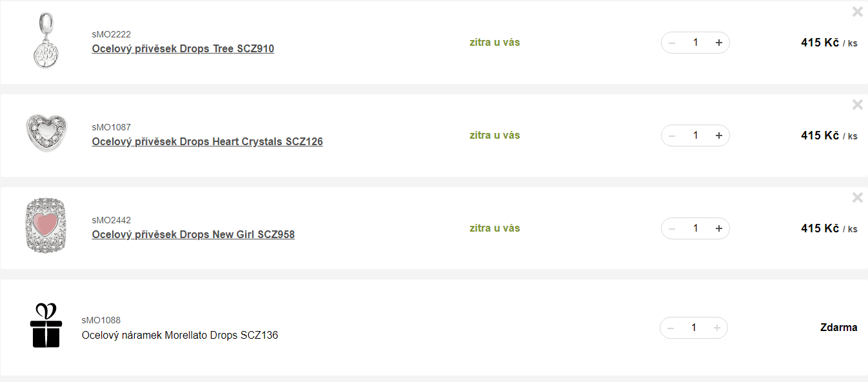Reduce quantity of Drops Heart Crystals SCZ126

[x=672, y=136]
